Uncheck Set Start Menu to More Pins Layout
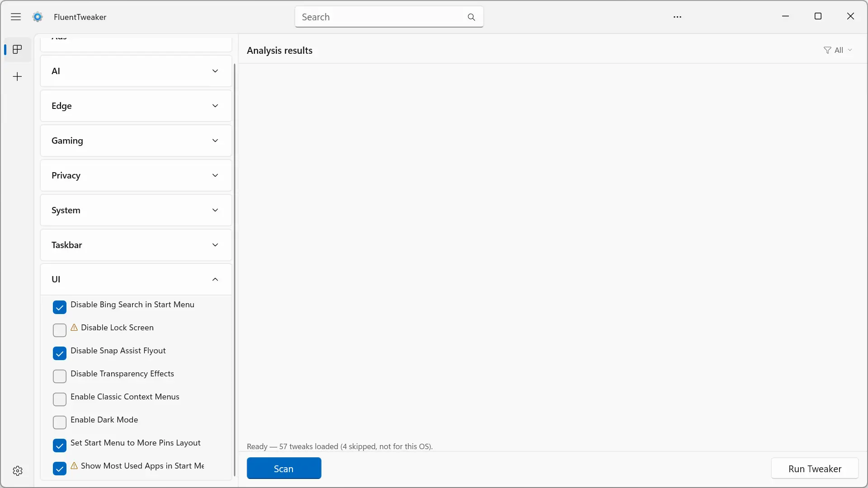The height and width of the screenshot is (488, 868). point(60,446)
